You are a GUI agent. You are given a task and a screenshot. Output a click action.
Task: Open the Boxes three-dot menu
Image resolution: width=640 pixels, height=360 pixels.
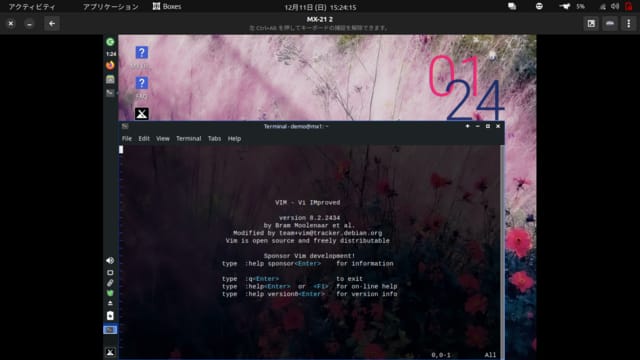point(629,24)
